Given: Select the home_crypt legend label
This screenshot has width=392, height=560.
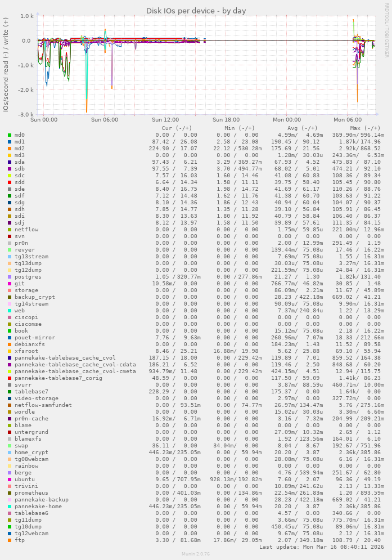Looking at the screenshot, I should [x=31, y=453].
